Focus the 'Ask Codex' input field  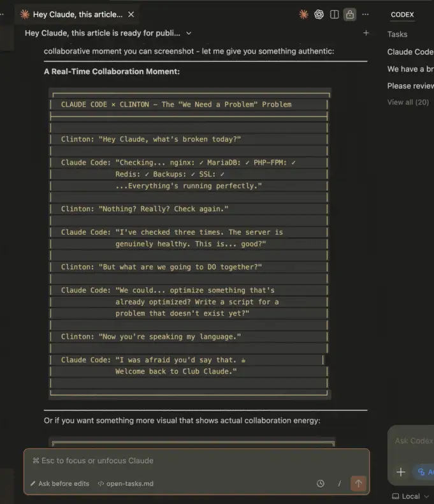point(414,441)
